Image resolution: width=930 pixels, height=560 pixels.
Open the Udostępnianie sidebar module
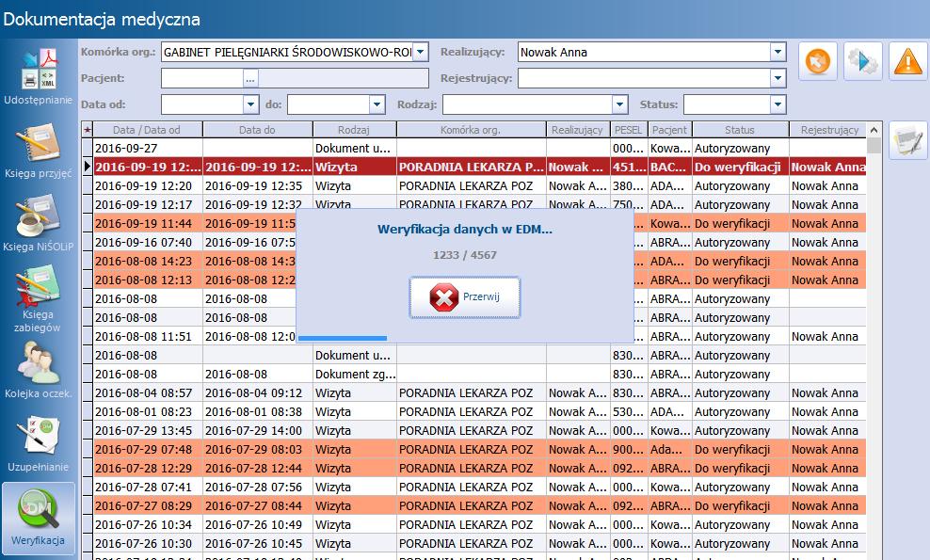pos(39,76)
